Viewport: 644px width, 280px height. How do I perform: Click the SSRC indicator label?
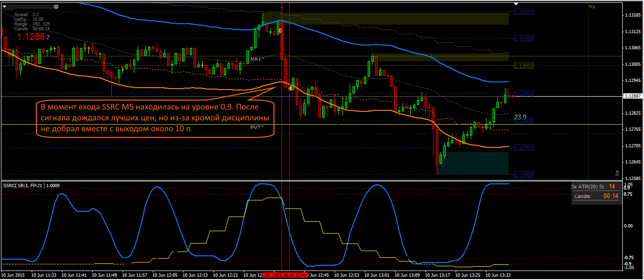tap(31, 186)
